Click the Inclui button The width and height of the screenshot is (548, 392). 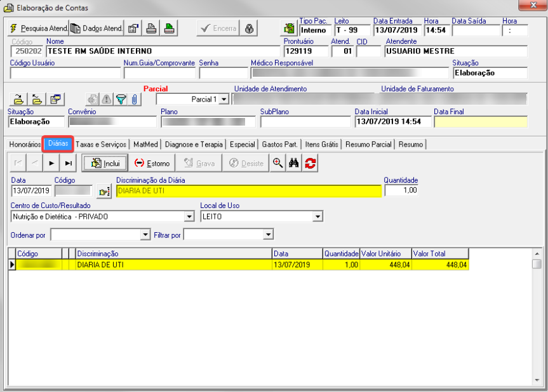point(105,163)
